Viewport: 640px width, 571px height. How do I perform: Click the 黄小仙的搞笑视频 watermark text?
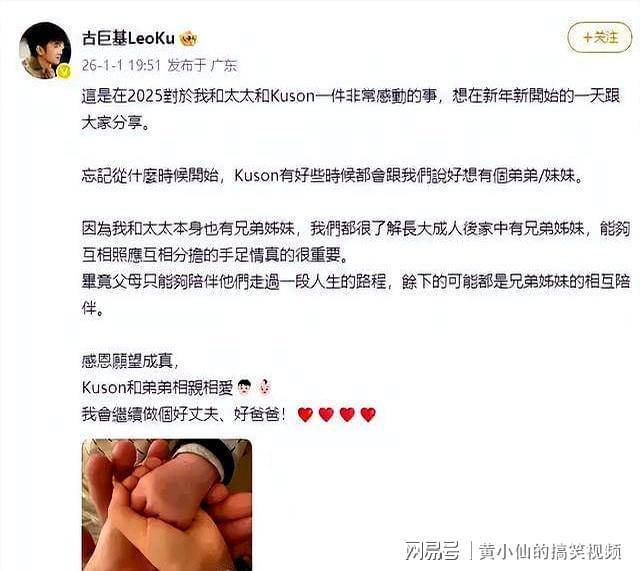551,551
